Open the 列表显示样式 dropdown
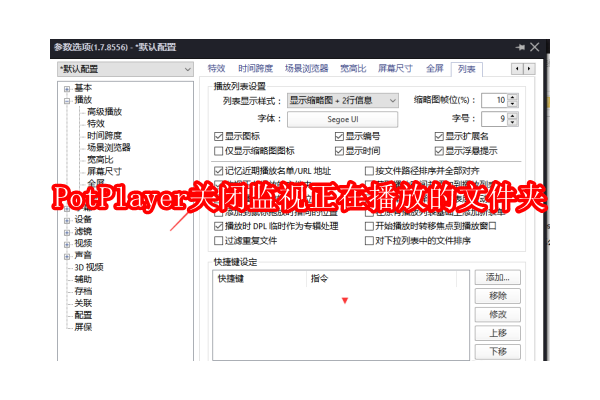This screenshot has height=400, width=600. [342, 100]
